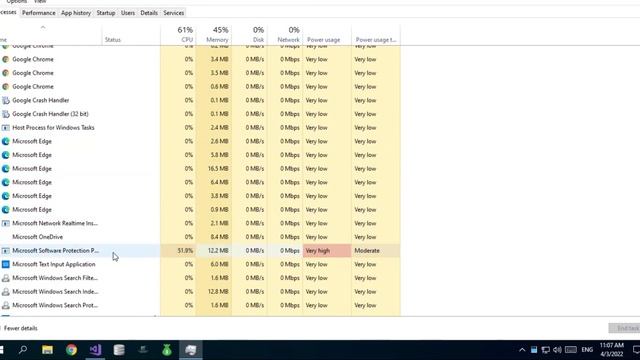The width and height of the screenshot is (640, 360).
Task: Go to the Details tab
Action: (149, 13)
